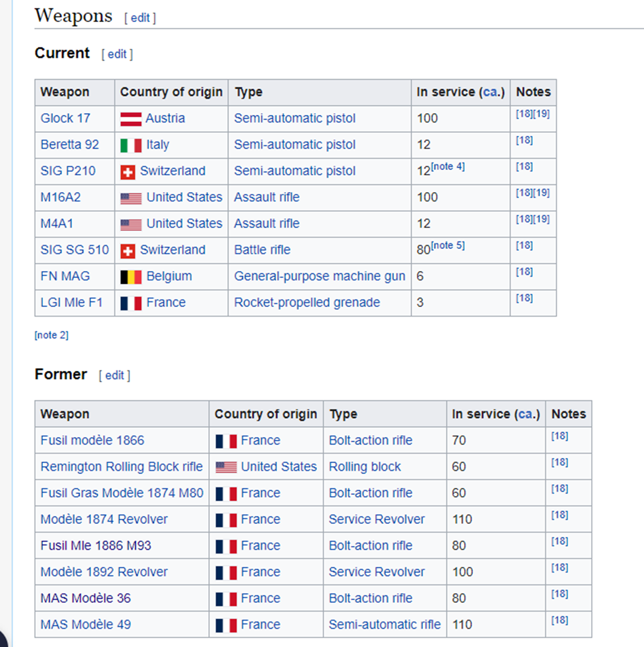Click the Austria flag icon

131,120
